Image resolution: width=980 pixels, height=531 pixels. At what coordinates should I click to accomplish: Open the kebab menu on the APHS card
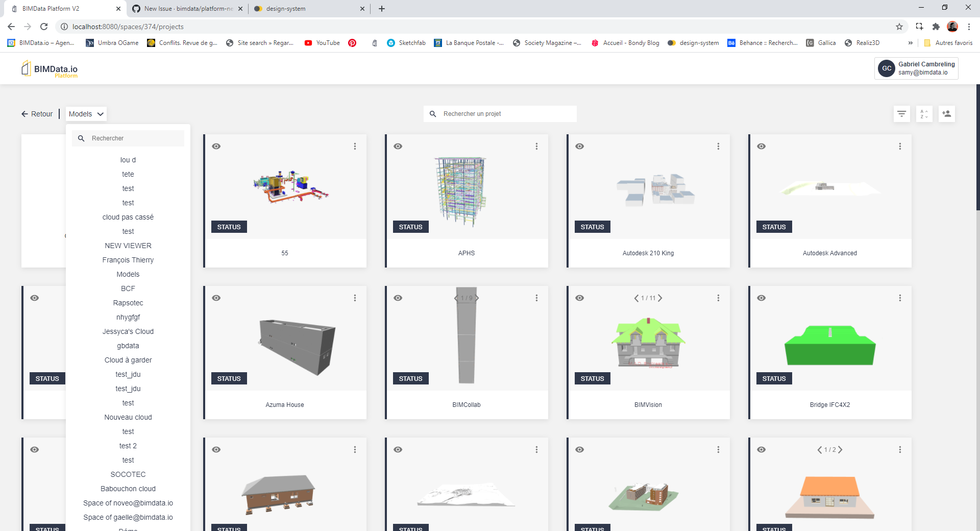click(536, 147)
